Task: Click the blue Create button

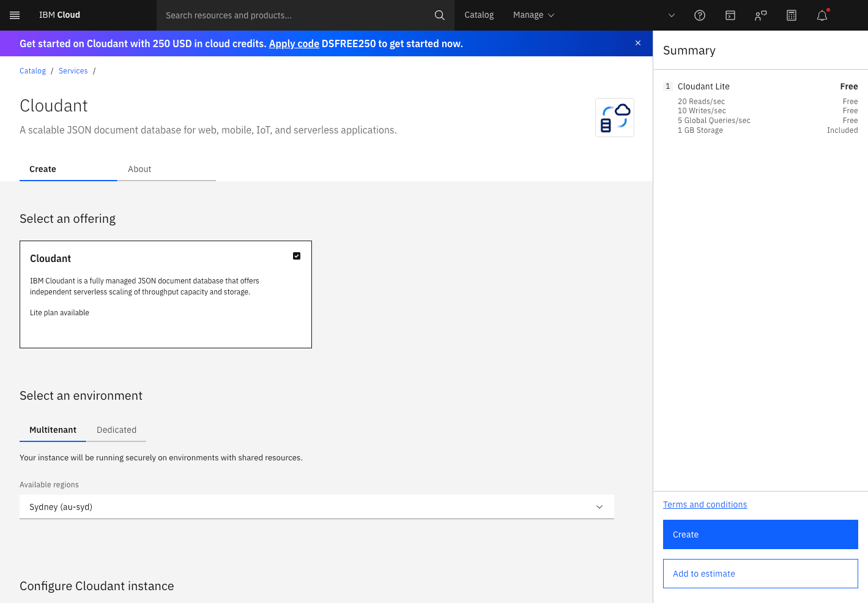Action: click(x=760, y=534)
